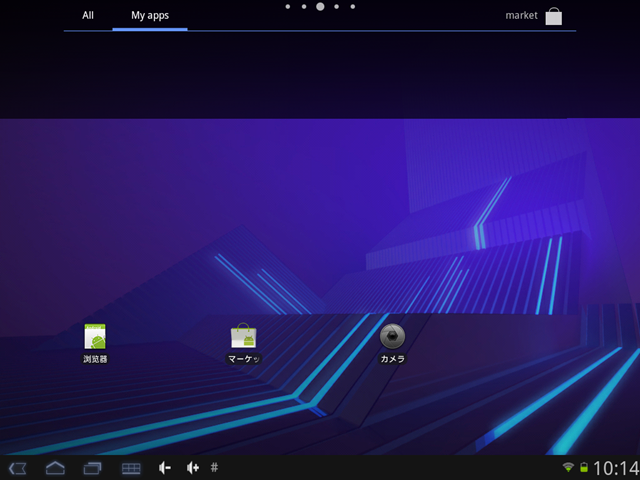This screenshot has width=640, height=480.
Task: Go back using the back arrow
Action: (x=17, y=468)
